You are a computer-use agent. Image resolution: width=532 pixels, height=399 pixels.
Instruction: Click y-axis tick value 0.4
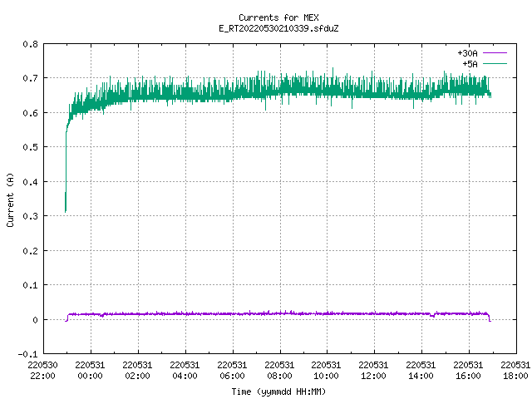coord(30,182)
